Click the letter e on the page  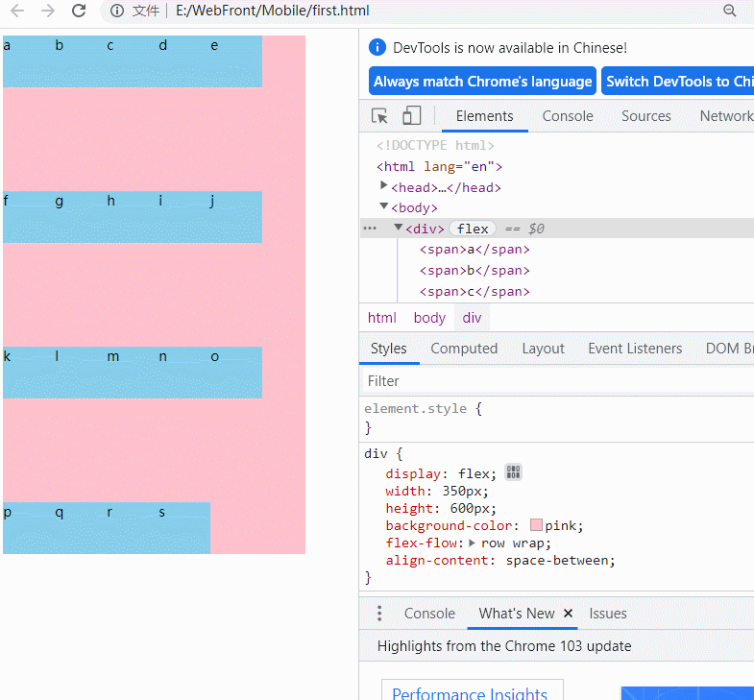[x=214, y=46]
